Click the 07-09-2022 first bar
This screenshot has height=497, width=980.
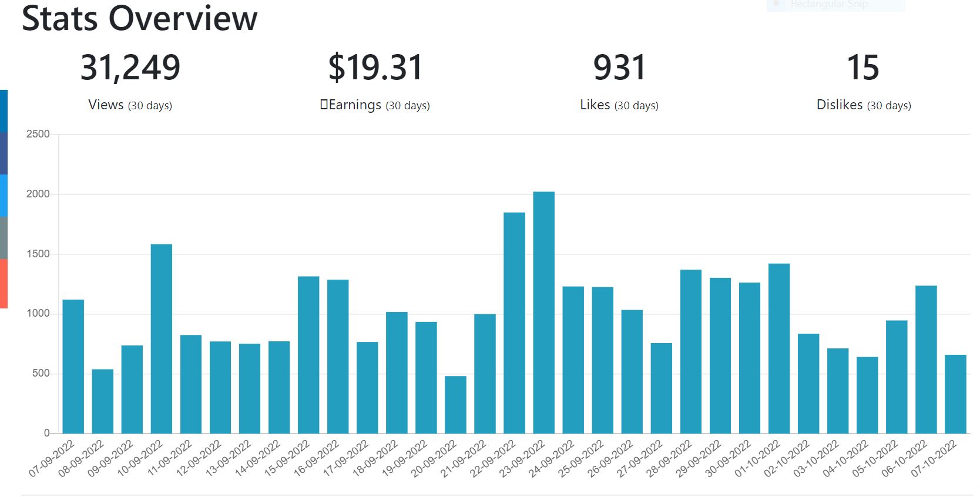73,367
